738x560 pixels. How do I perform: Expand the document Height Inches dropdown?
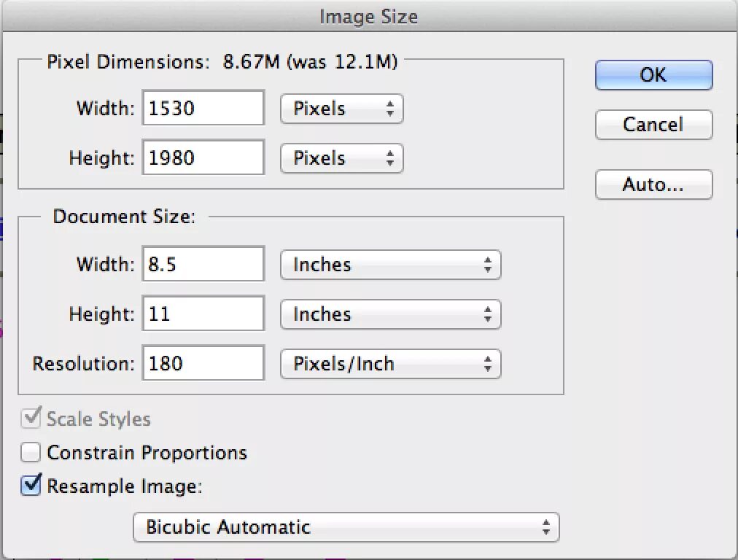pos(390,314)
